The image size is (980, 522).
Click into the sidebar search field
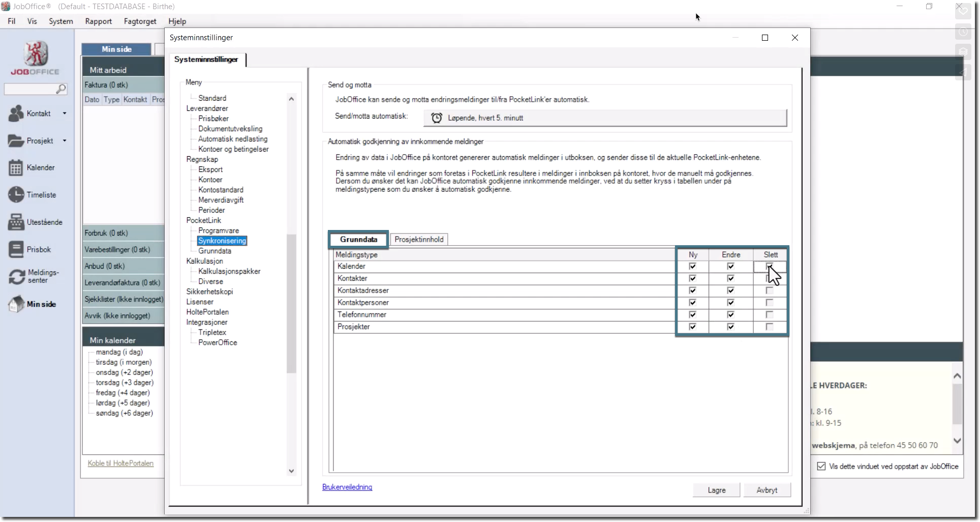[x=30, y=89]
